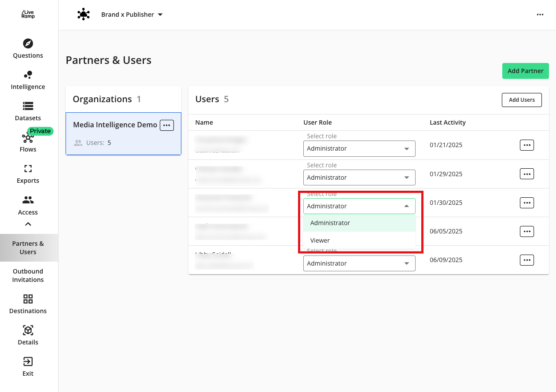Open the top-right more options menu

tap(540, 15)
